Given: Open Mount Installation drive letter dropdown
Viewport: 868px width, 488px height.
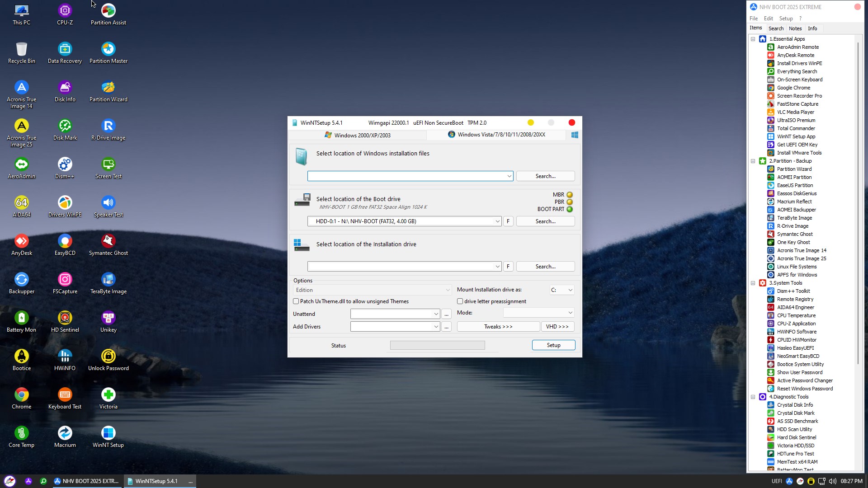Looking at the screenshot, I should click(x=570, y=290).
